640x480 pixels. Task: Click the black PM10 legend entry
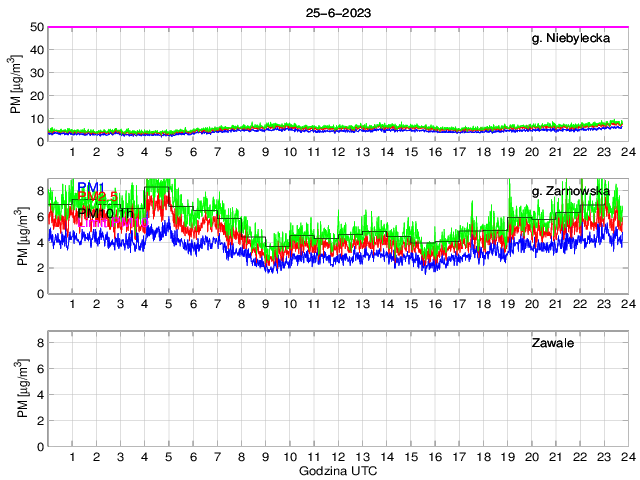(x=103, y=213)
